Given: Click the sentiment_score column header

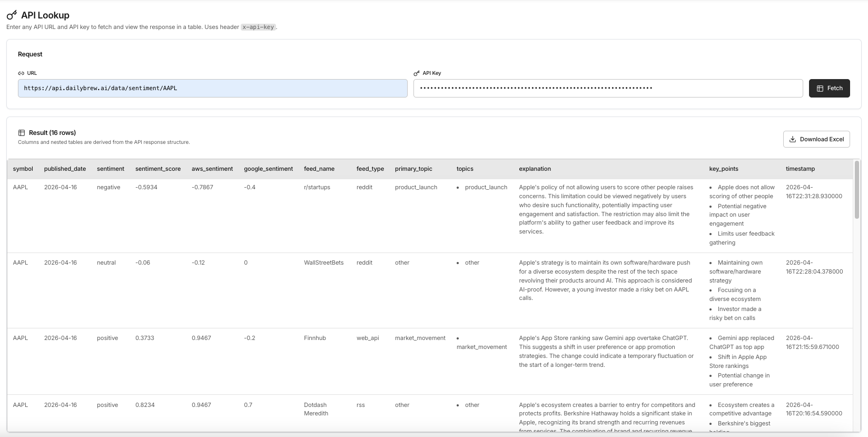Looking at the screenshot, I should 158,169.
